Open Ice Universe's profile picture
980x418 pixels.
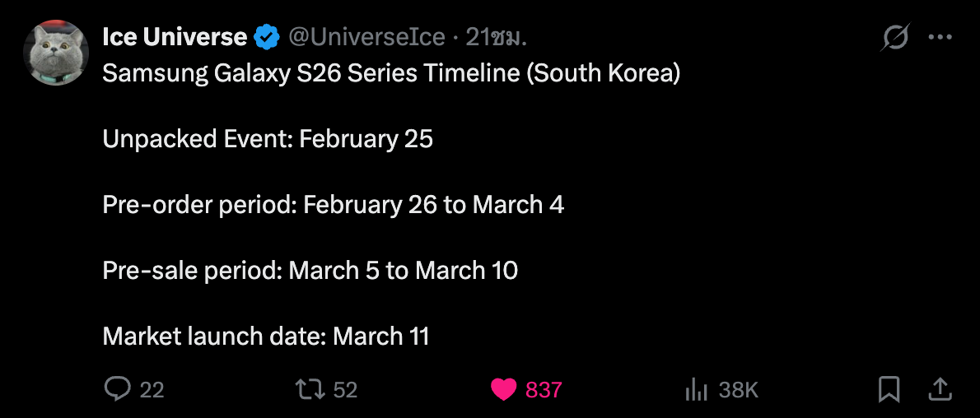pyautogui.click(x=56, y=53)
